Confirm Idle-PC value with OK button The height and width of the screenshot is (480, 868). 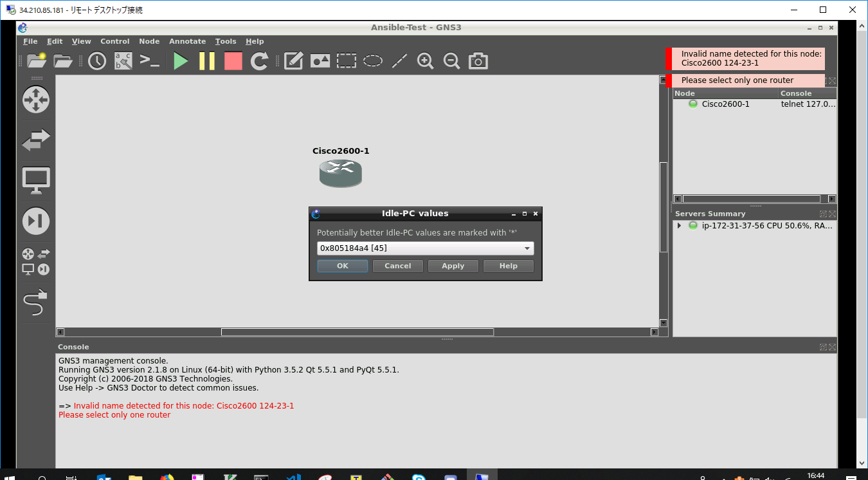pyautogui.click(x=343, y=266)
